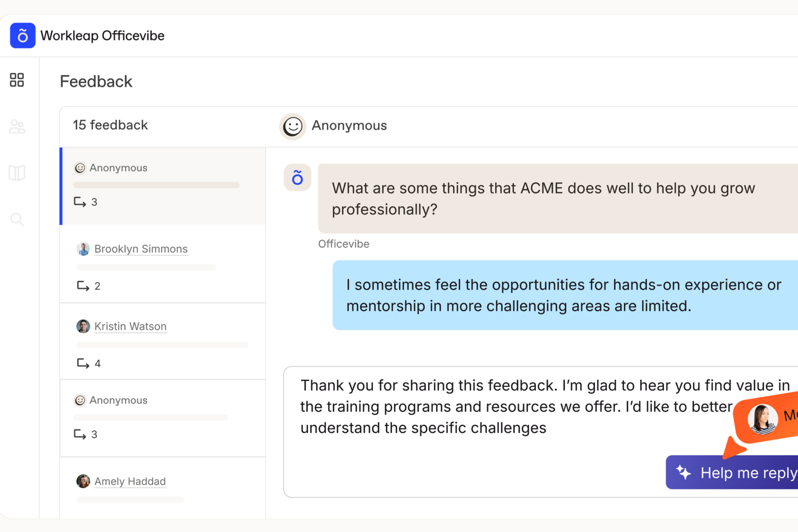Open the Amely Haddad profile link

[x=129, y=481]
